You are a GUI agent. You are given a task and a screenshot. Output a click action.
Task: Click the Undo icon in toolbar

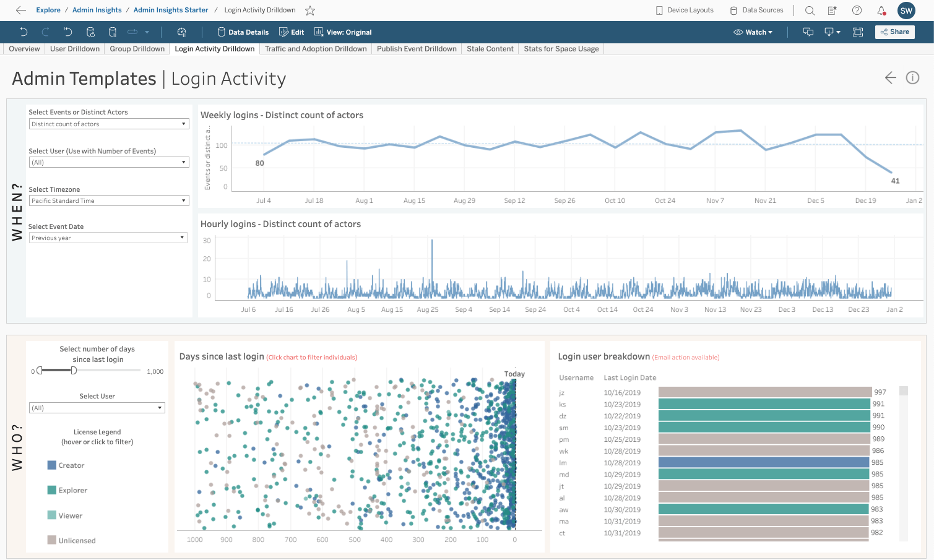click(x=24, y=32)
